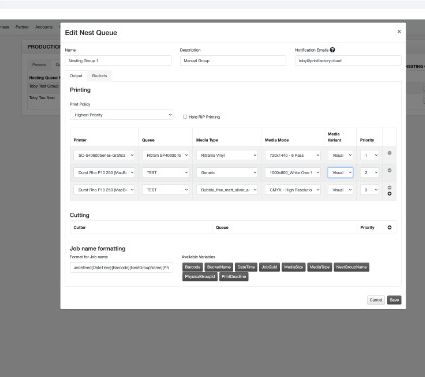The width and height of the screenshot is (425, 377).
Task: Click the Notification Emails input field
Action: pyautogui.click(x=348, y=61)
